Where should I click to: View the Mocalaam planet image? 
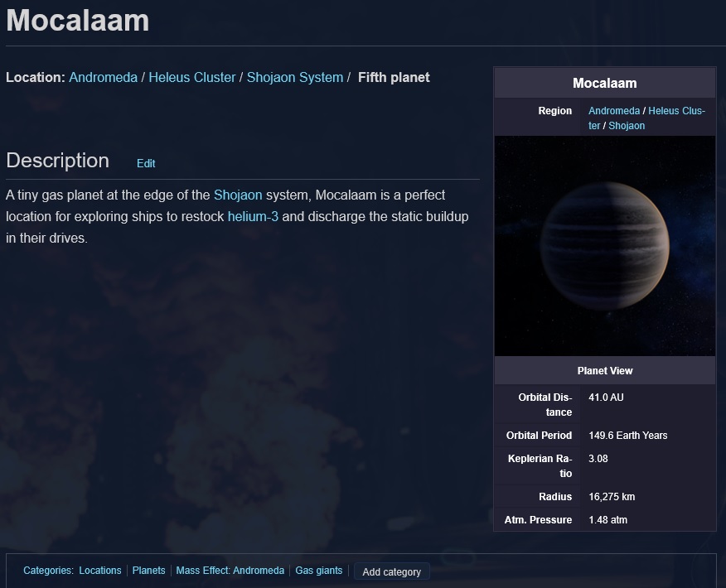pyautogui.click(x=605, y=246)
